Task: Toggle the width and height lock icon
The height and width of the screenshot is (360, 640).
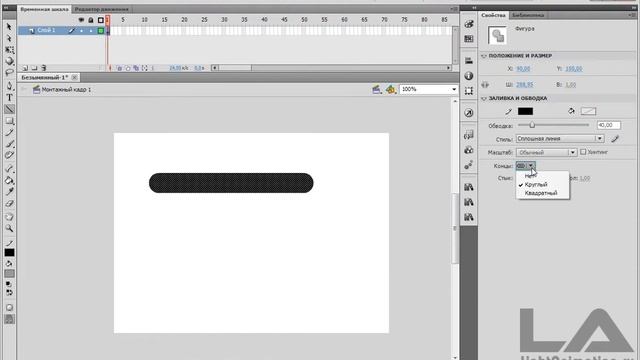Action: 485,85
